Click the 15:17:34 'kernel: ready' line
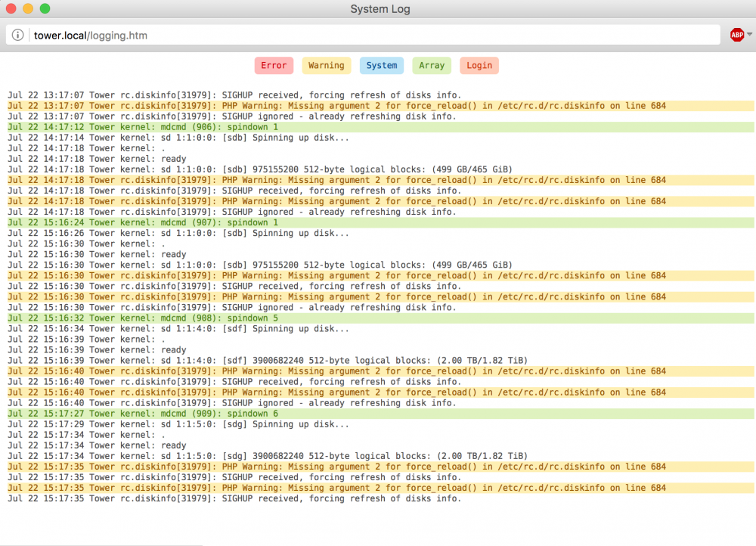 97,445
